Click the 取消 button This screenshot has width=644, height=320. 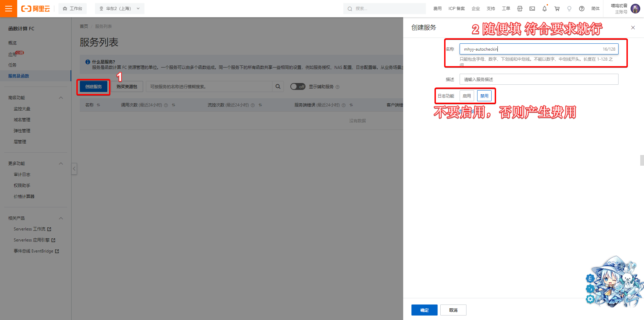pyautogui.click(x=453, y=310)
